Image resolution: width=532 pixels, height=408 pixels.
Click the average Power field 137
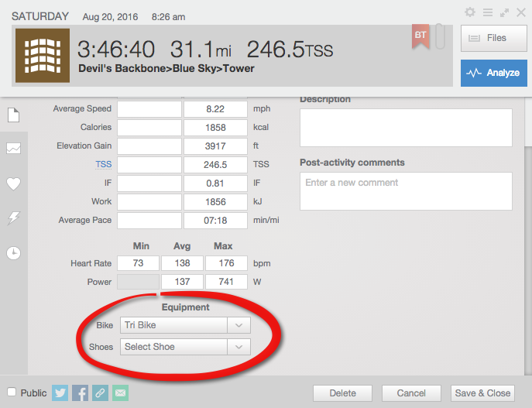182,282
